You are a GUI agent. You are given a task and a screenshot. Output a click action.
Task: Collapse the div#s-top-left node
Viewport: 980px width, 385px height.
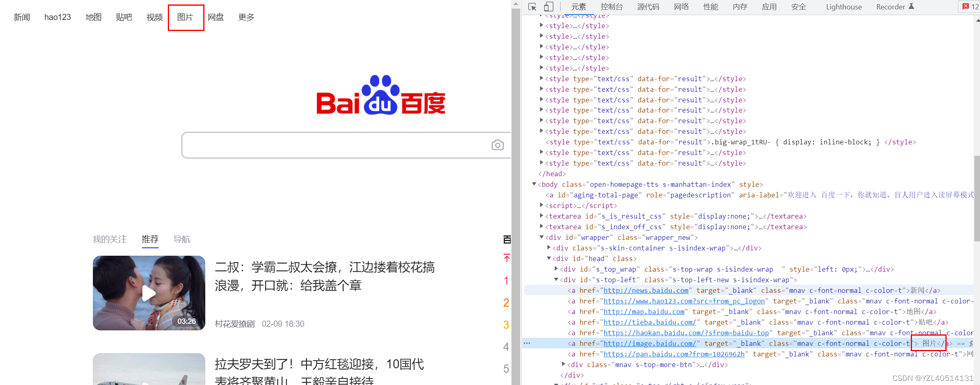coord(556,279)
